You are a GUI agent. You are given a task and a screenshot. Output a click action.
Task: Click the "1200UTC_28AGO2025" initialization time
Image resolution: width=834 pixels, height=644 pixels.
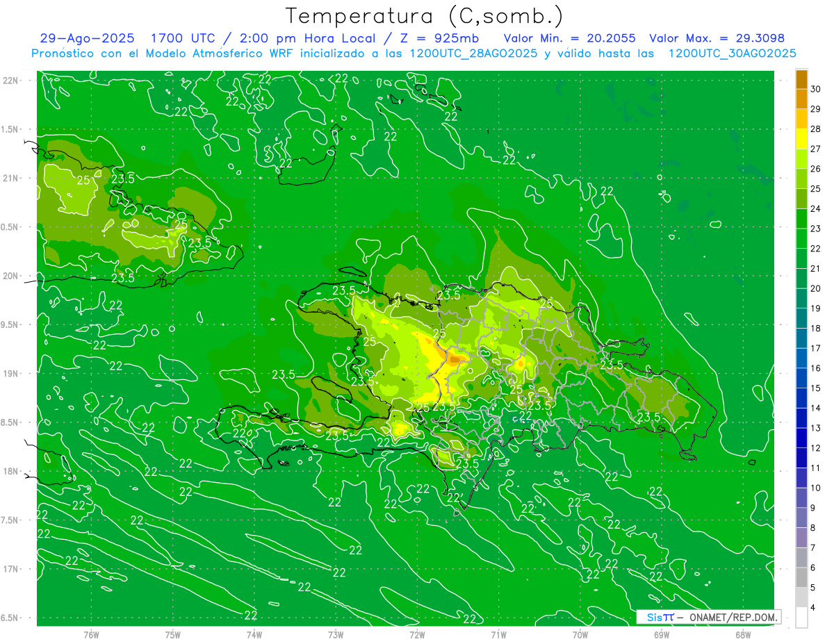click(x=473, y=53)
